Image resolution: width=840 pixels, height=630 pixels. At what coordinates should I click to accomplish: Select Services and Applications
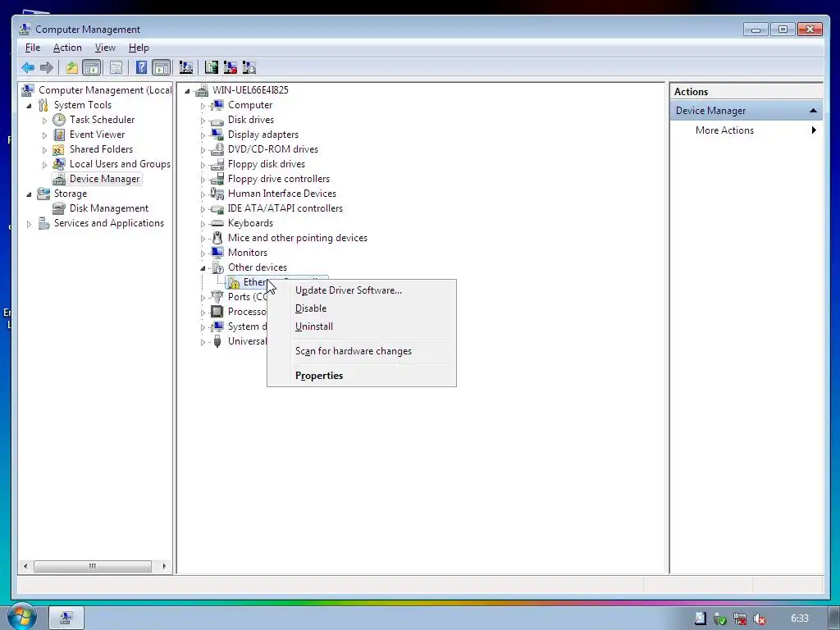click(x=109, y=223)
